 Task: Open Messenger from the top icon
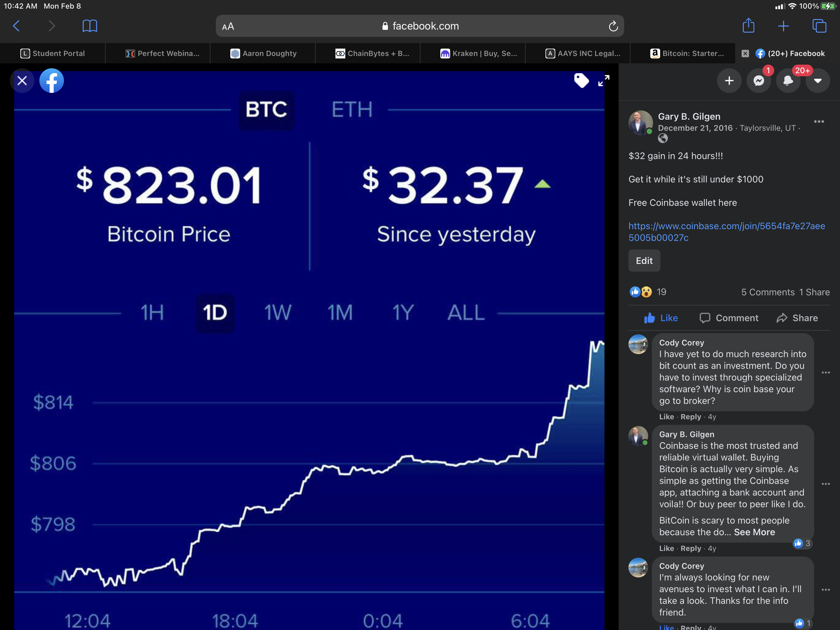[x=758, y=81]
